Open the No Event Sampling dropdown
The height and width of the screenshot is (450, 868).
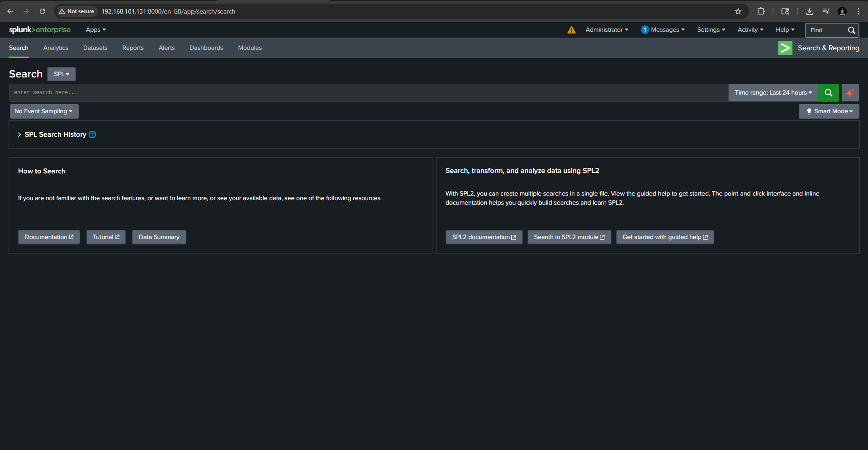(x=43, y=111)
